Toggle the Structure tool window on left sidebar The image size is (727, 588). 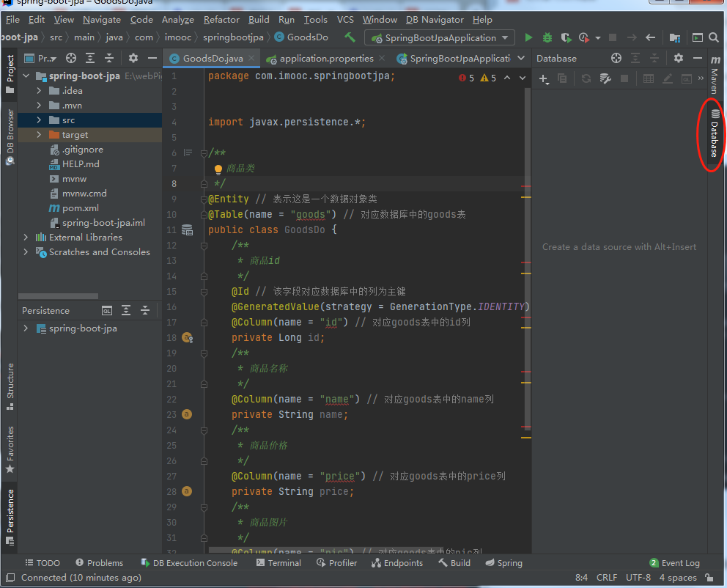point(10,381)
